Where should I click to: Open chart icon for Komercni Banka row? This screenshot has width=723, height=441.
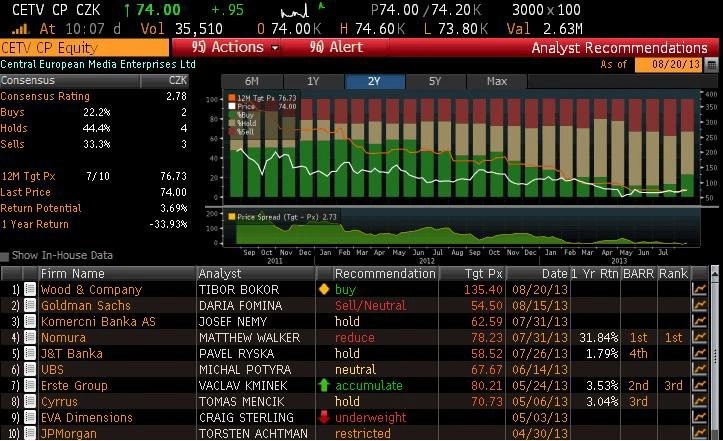pyautogui.click(x=699, y=322)
